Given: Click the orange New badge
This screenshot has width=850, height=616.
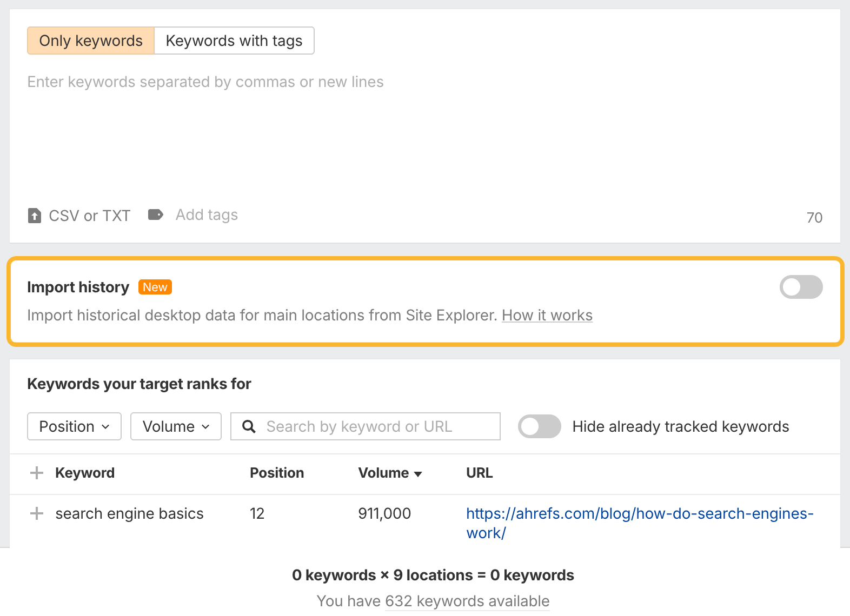Looking at the screenshot, I should click(x=155, y=287).
